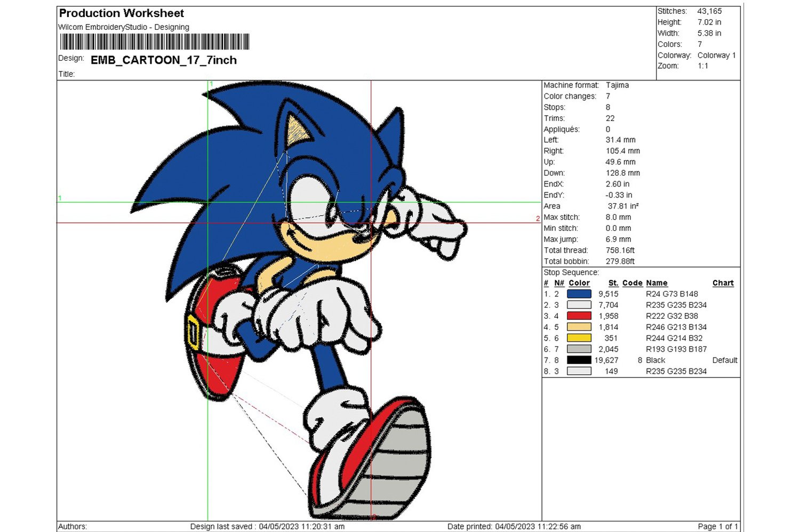The image size is (800, 532).
Task: Click the stitch count '7,704'
Action: coord(609,305)
